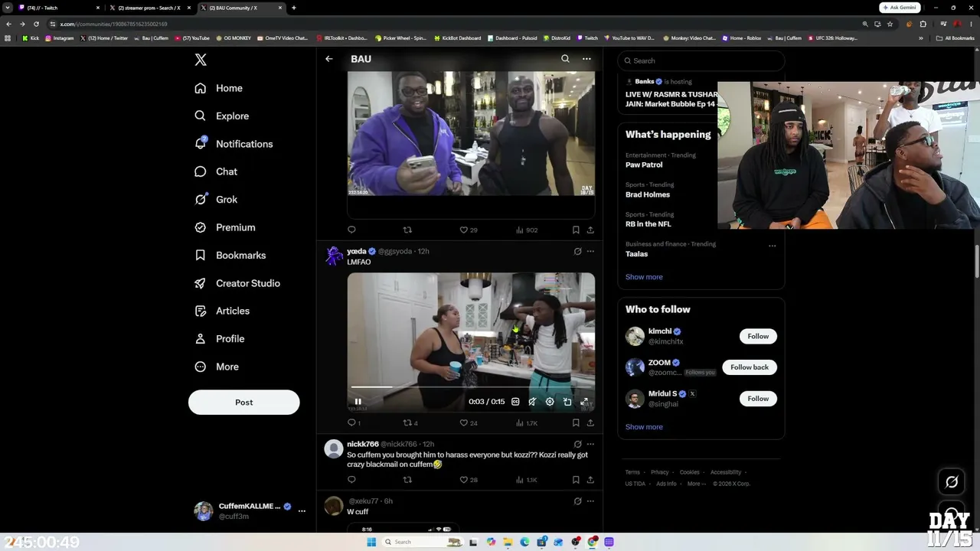View analytics of the yœda post
The image size is (980, 551).
coord(527,422)
